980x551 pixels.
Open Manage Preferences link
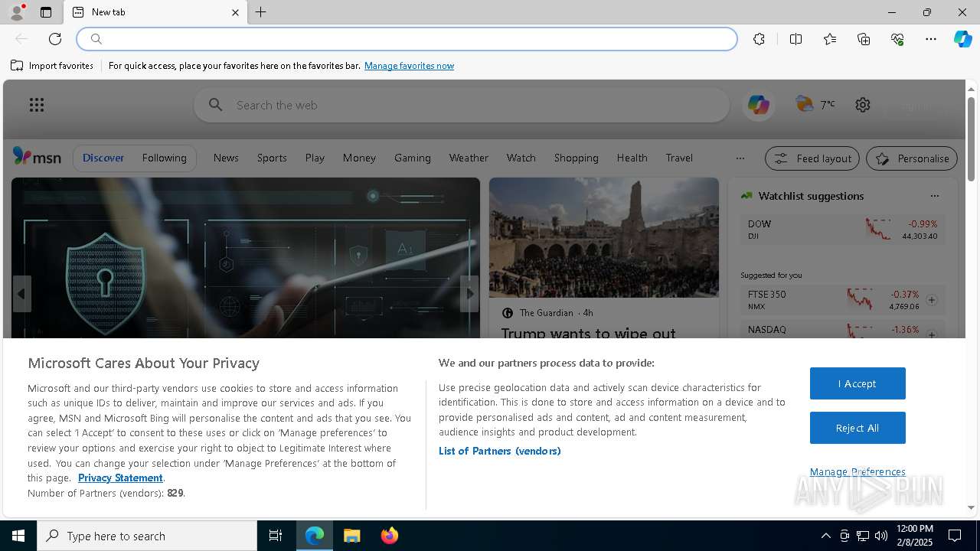(x=857, y=471)
